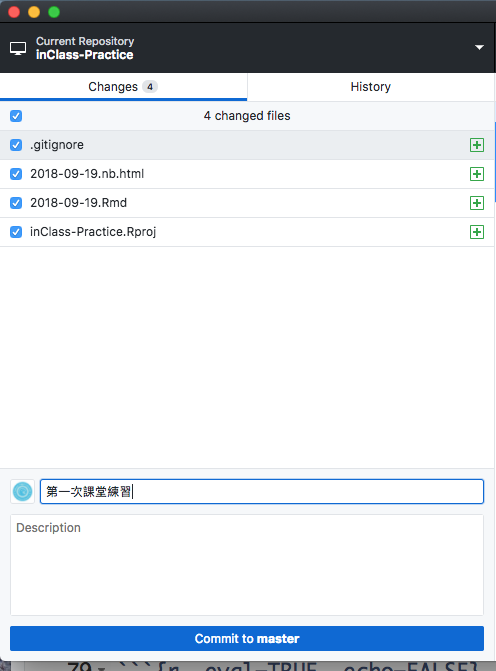Toggle the 2018-09-19.nb.html checkbox
The height and width of the screenshot is (671, 496).
click(16, 174)
